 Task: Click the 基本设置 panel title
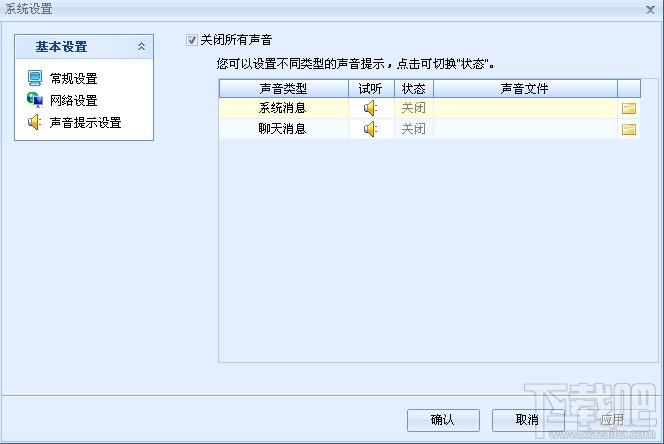pyautogui.click(x=61, y=47)
